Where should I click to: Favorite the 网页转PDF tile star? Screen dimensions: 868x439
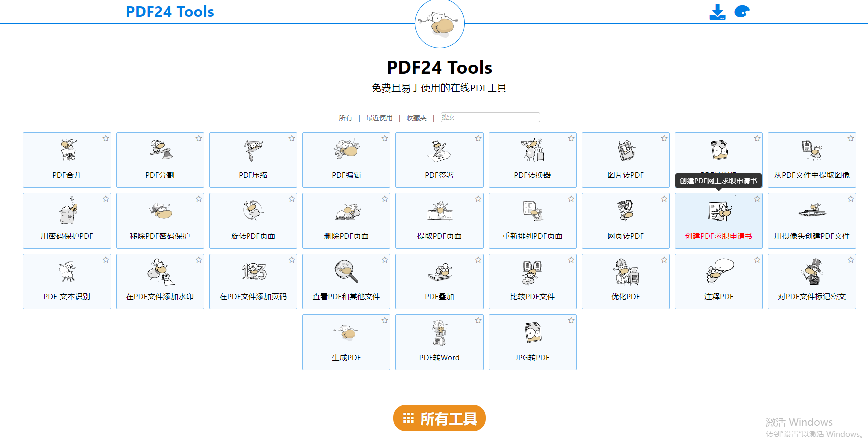(x=664, y=199)
